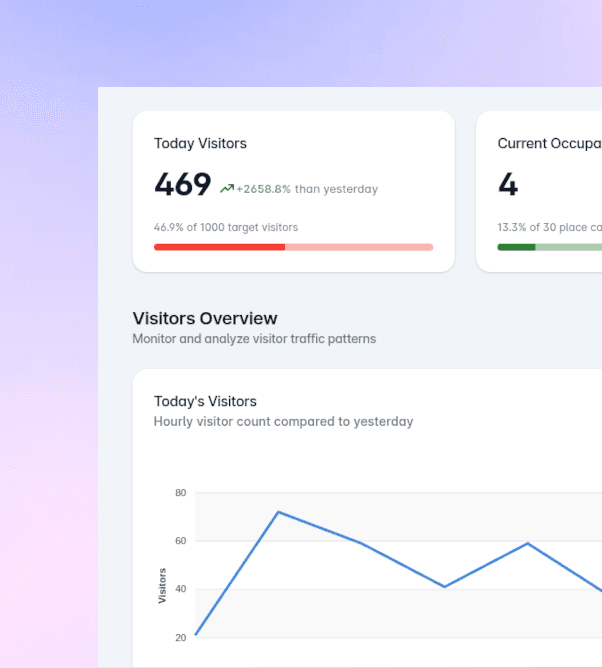
Task: Click the '46.9% of 1000 target visitors' text
Action: click(x=225, y=227)
